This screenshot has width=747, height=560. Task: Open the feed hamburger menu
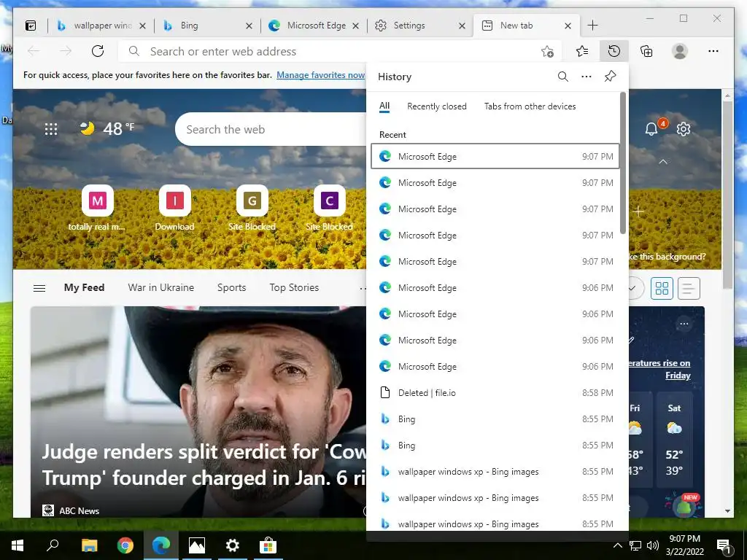point(39,288)
